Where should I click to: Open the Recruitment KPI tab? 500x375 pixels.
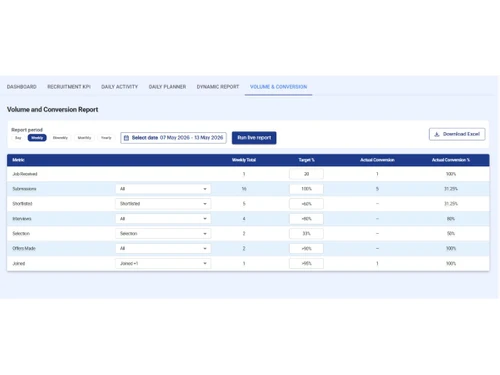pos(69,87)
